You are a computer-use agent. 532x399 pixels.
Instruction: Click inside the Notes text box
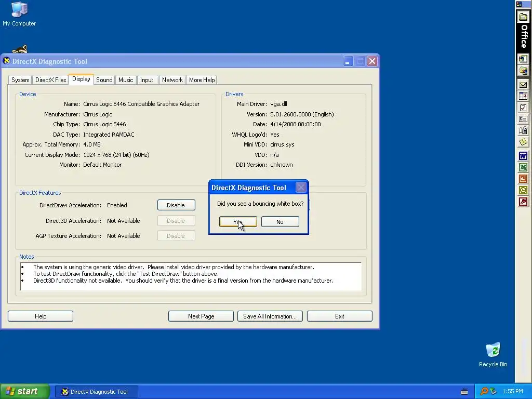[x=191, y=276]
